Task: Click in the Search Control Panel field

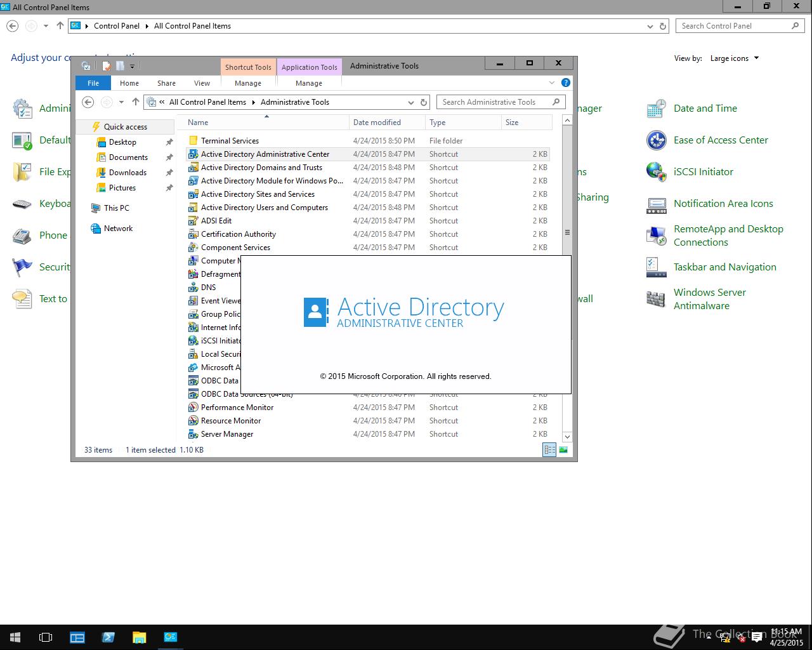Action: [740, 26]
